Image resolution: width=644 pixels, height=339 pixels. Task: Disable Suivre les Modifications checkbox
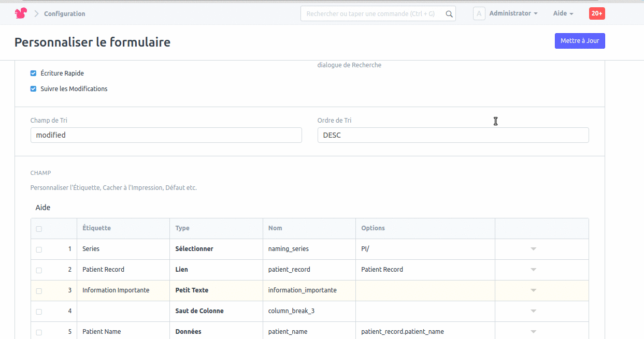[33, 89]
